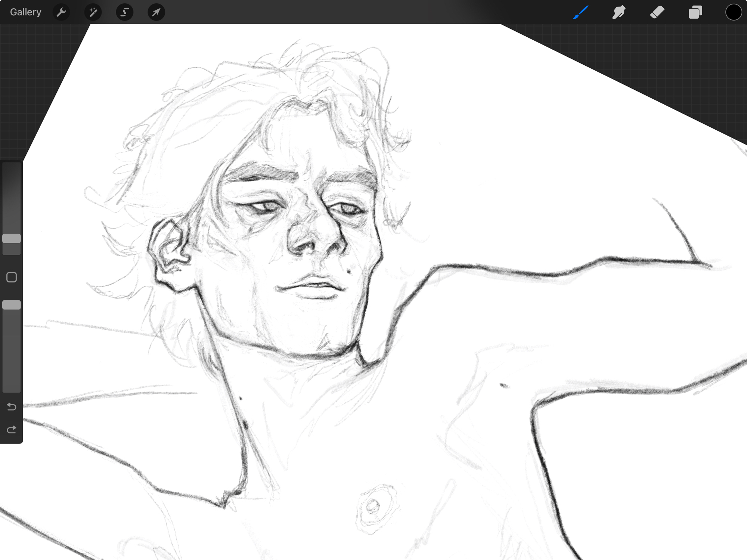Select the Eraser tool
This screenshot has height=560, width=747.
coord(657,12)
